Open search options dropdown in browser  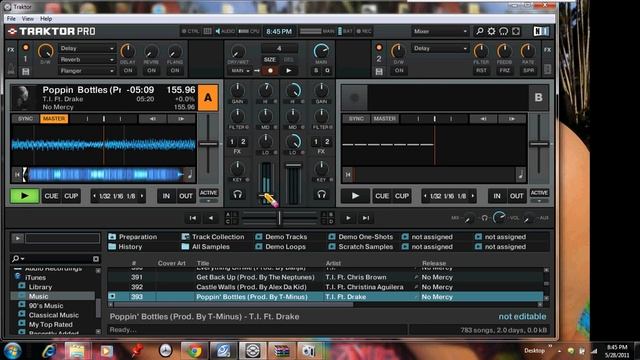[x=18, y=259]
